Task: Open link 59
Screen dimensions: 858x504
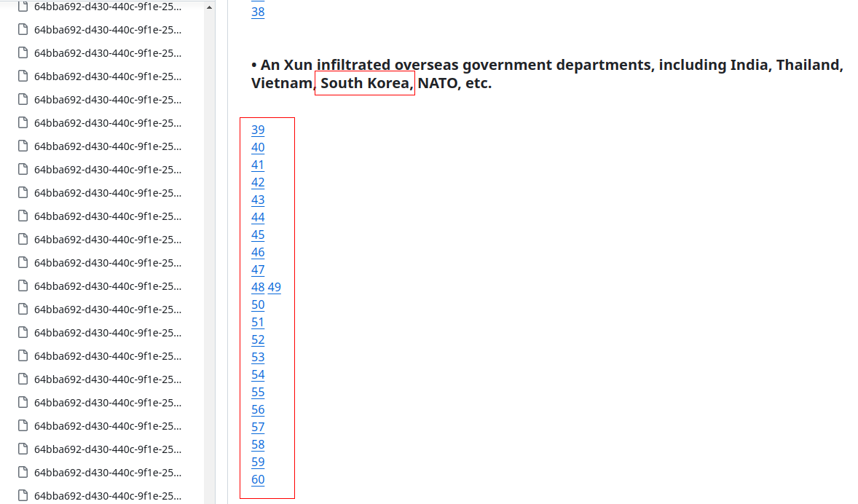Action: coord(258,462)
